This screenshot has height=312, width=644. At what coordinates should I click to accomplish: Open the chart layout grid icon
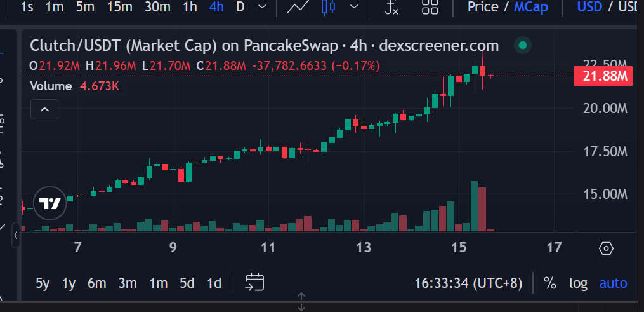tap(430, 7)
